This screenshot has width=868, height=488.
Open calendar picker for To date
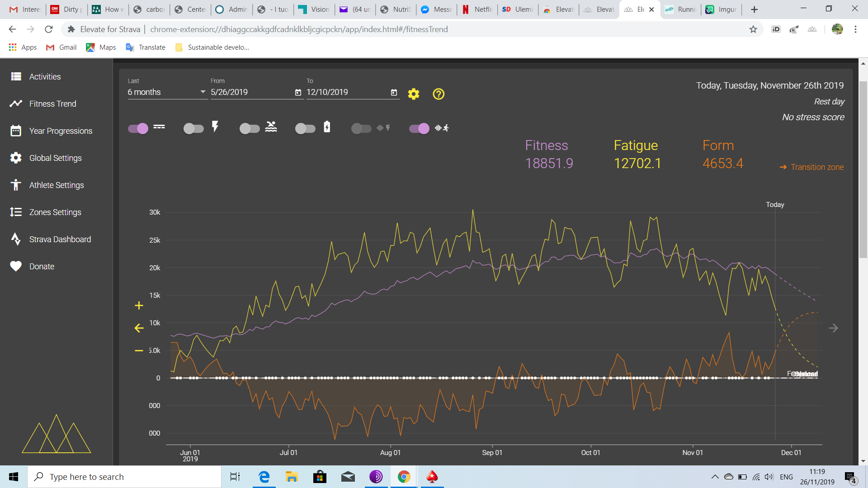coord(394,92)
